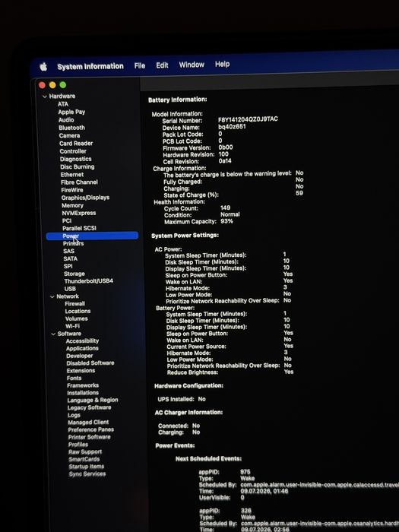This screenshot has width=399, height=532.
Task: Select Parallel SCSI in the sidebar
Action: pyautogui.click(x=79, y=228)
